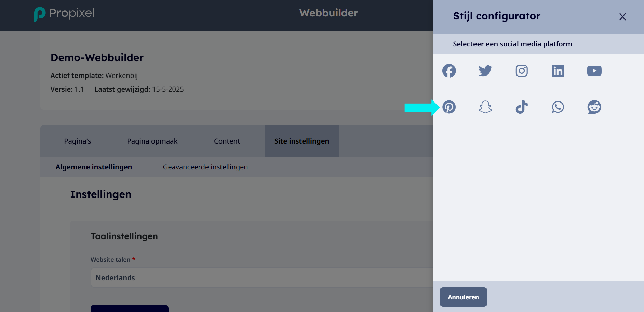Select the Facebook platform icon
The height and width of the screenshot is (312, 644).
[449, 71]
